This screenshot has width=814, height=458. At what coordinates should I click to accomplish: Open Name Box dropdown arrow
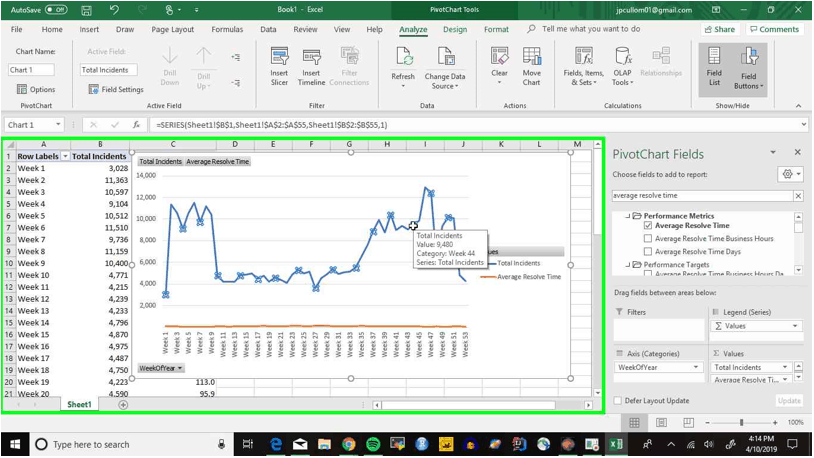(x=58, y=125)
